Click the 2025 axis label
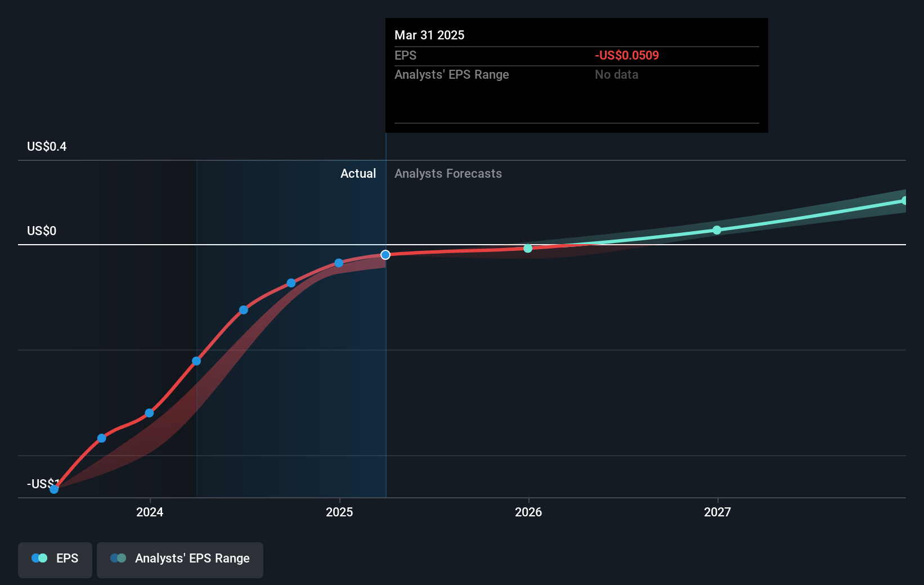Image resolution: width=924 pixels, height=585 pixels. click(x=338, y=512)
